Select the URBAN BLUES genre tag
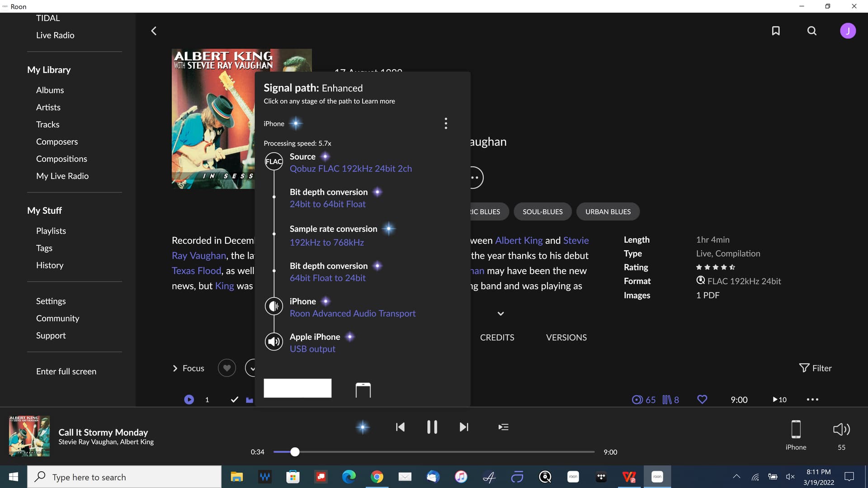 click(x=608, y=211)
